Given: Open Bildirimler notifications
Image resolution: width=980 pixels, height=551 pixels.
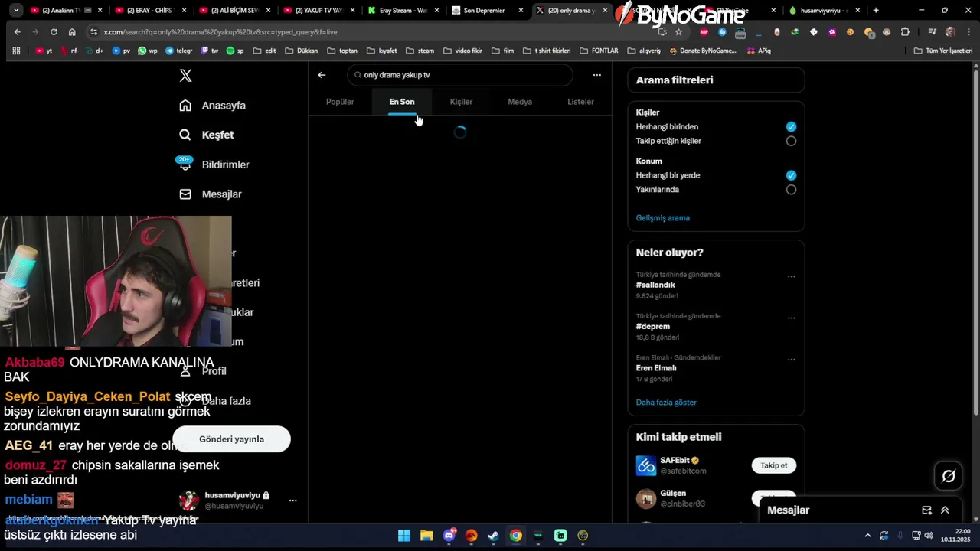Looking at the screenshot, I should pos(214,165).
